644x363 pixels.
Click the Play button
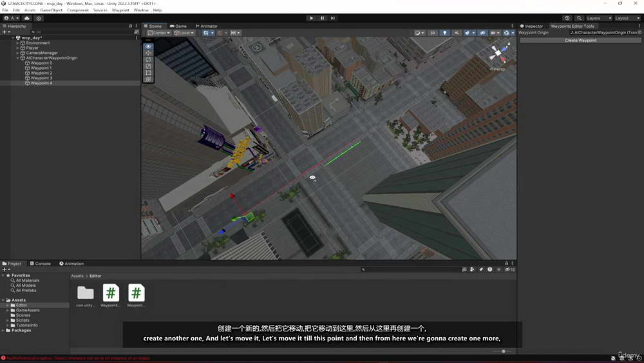(x=311, y=18)
